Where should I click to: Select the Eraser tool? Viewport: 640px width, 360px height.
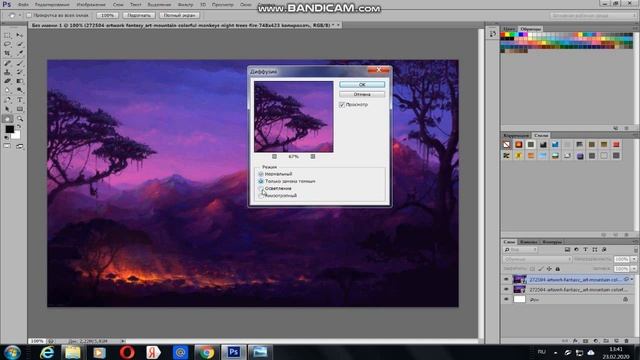tap(7, 81)
